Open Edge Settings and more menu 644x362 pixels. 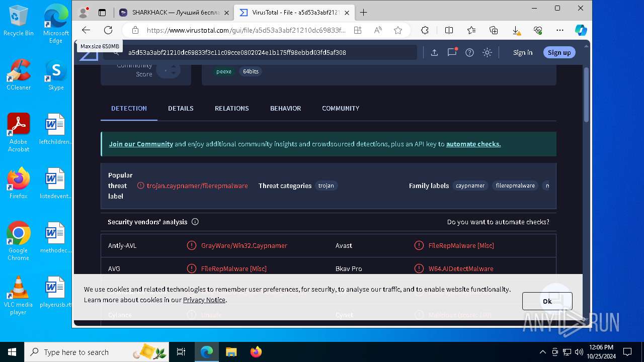[x=560, y=30]
